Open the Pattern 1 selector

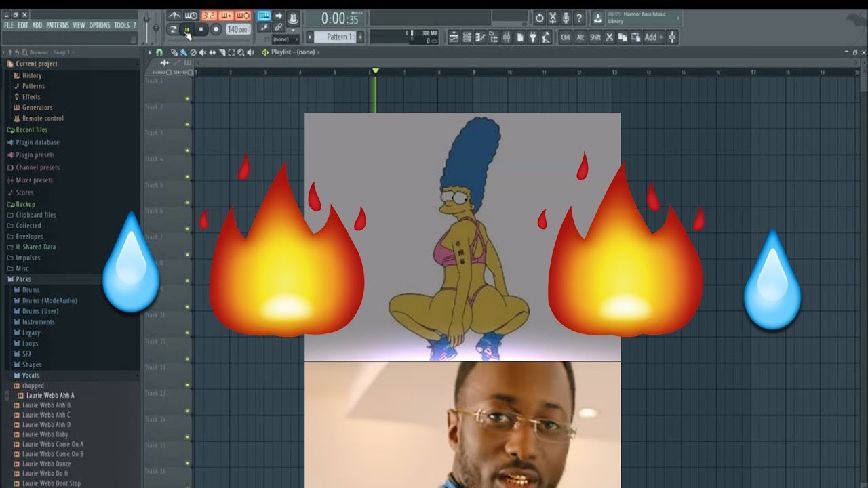[x=335, y=37]
